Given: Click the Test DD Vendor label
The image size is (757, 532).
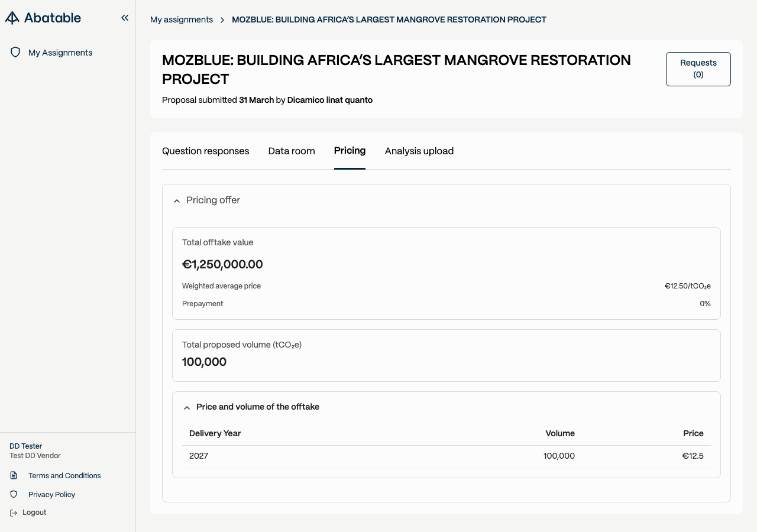Looking at the screenshot, I should (35, 456).
